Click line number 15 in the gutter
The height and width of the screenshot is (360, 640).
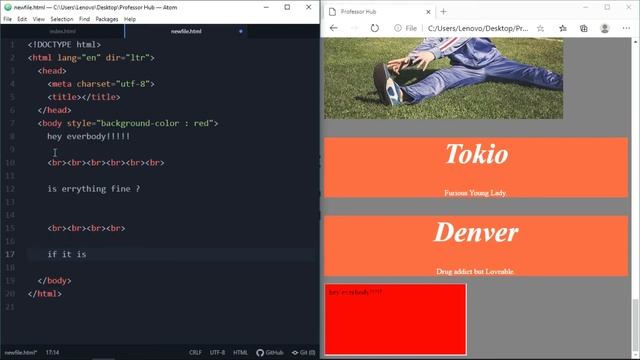[x=10, y=228]
